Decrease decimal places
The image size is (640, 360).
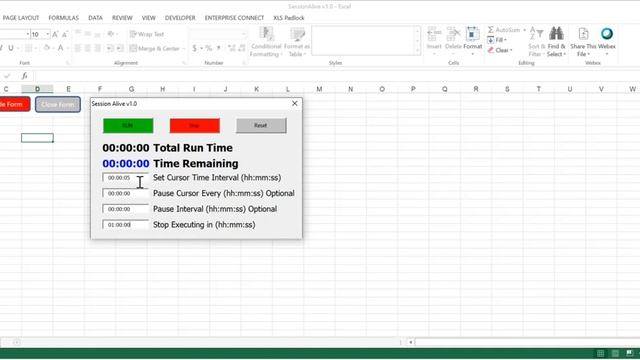pyautogui.click(x=242, y=48)
